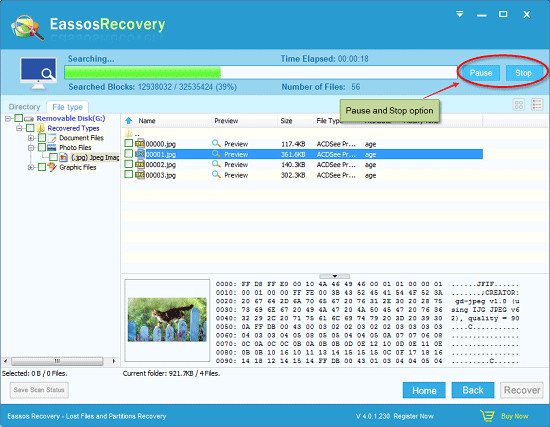Check the box for 00003.jpg
Viewport: 550px width, 427px height.
(x=129, y=174)
